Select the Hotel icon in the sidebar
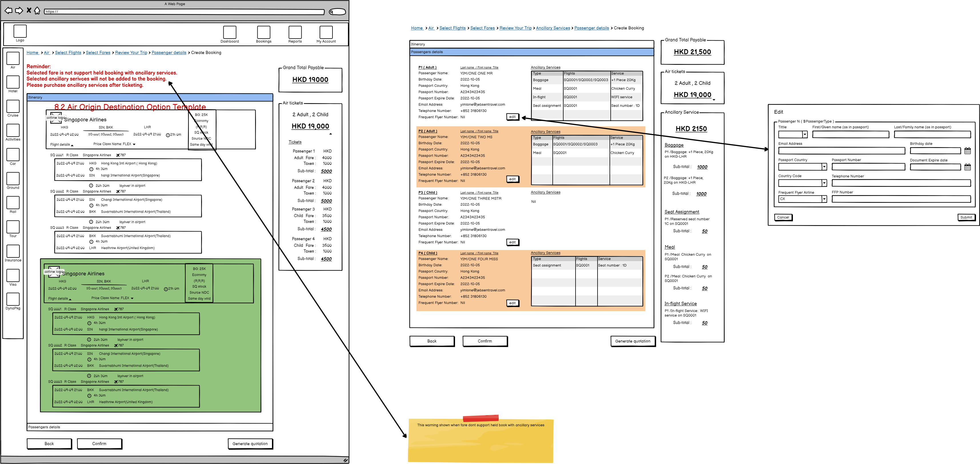 (13, 82)
